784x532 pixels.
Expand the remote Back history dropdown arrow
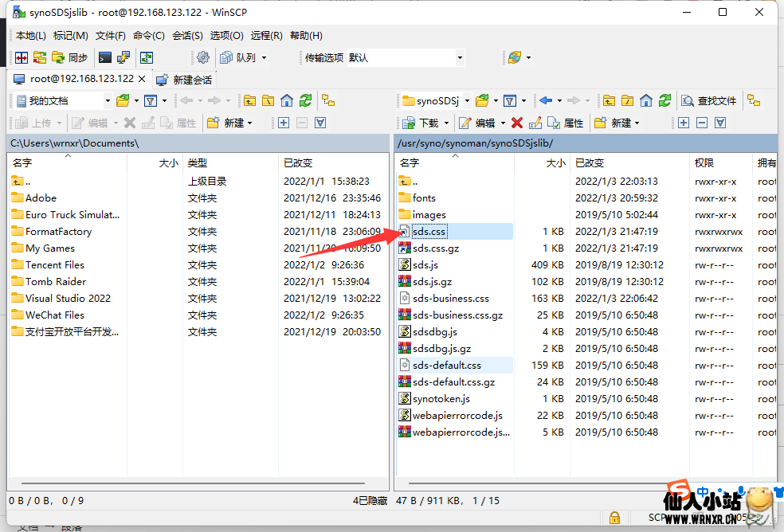(x=559, y=101)
